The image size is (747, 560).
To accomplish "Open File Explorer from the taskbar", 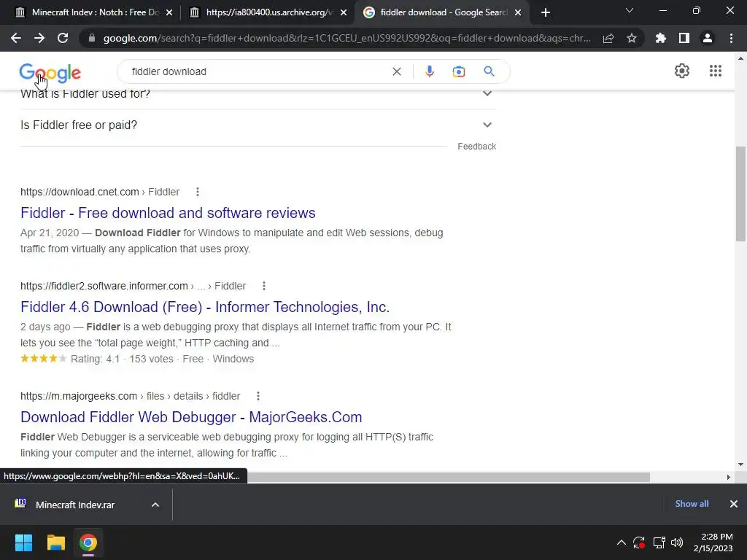I will pyautogui.click(x=55, y=542).
